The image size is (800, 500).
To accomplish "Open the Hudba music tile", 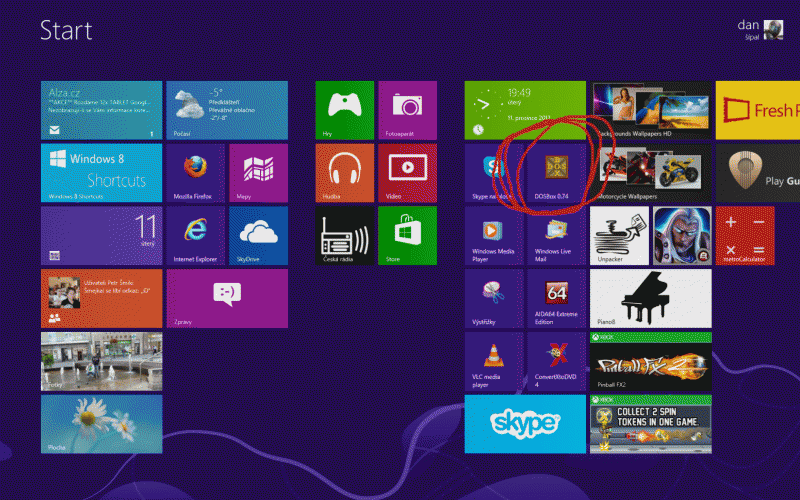I will click(x=344, y=173).
